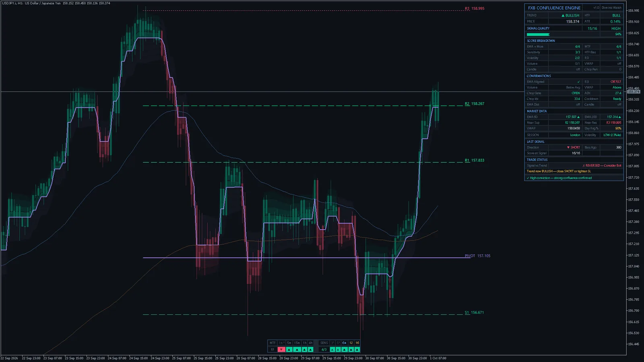Click the PIVOT 157.105 label

tap(477, 256)
